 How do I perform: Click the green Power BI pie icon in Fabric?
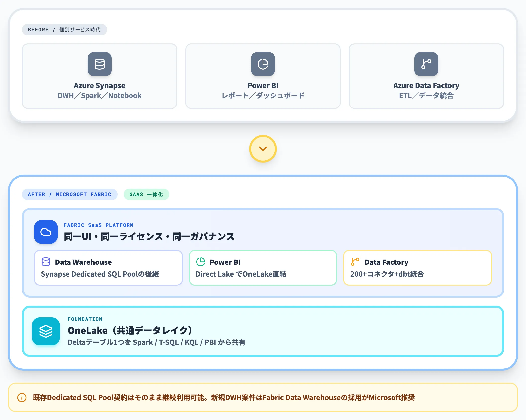(x=201, y=262)
